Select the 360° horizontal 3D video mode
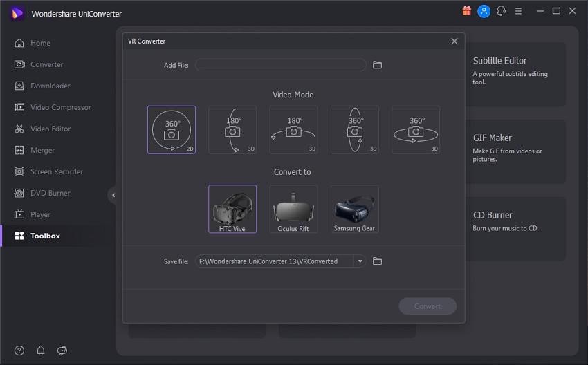 click(416, 130)
